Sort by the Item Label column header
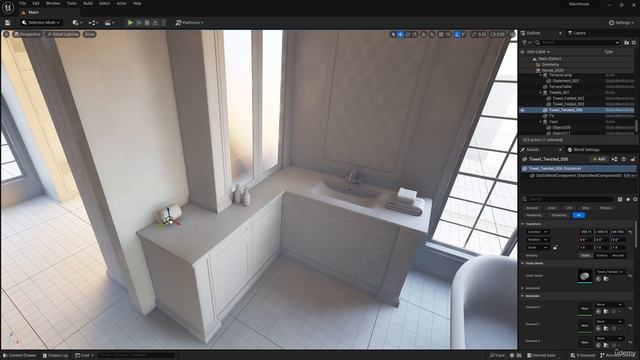Image resolution: width=640 pixels, height=360 pixels. coord(538,52)
